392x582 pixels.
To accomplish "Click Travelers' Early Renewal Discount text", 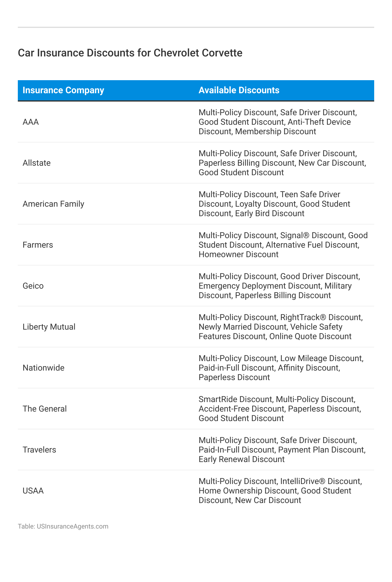I will pos(241,459).
